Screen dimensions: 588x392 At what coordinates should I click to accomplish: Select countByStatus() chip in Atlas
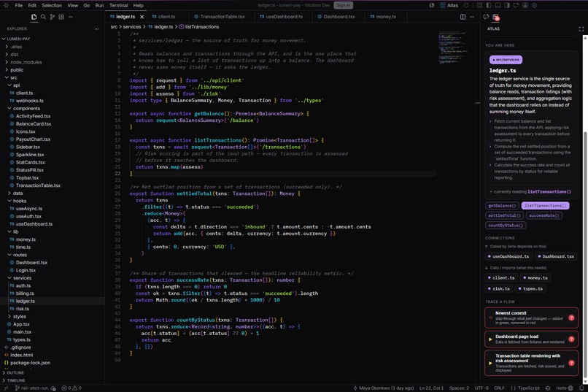506,226
